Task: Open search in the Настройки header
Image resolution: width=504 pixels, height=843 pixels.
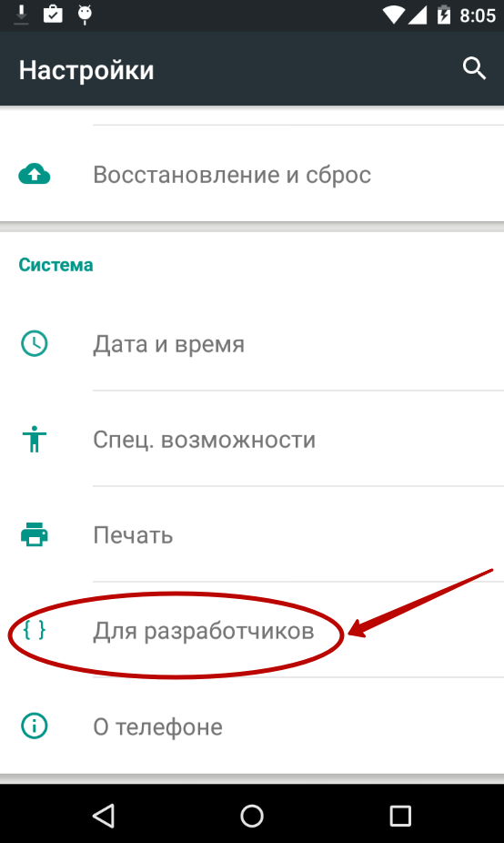Action: pos(475,69)
